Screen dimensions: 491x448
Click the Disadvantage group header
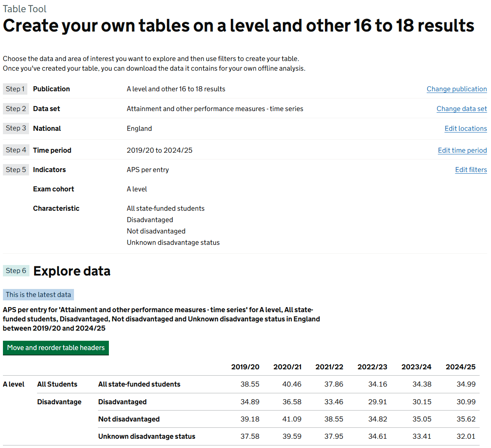pos(59,402)
